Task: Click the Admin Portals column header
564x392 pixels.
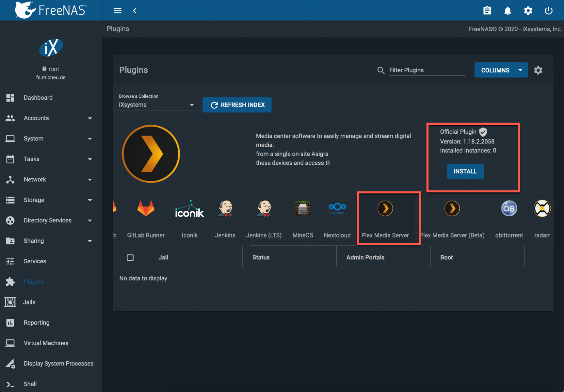Action: [x=365, y=257]
